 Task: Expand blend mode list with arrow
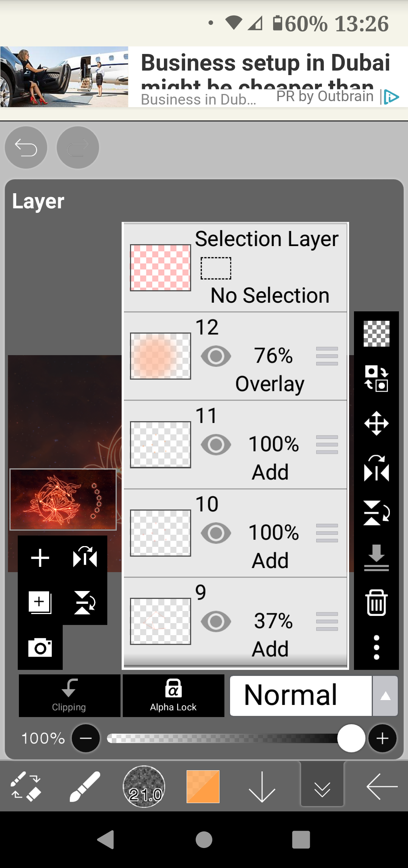tap(385, 696)
